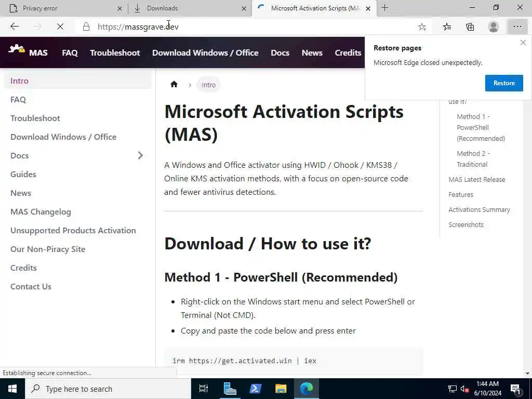Open MAS Changelog in sidebar
532x399 pixels.
pos(41,212)
